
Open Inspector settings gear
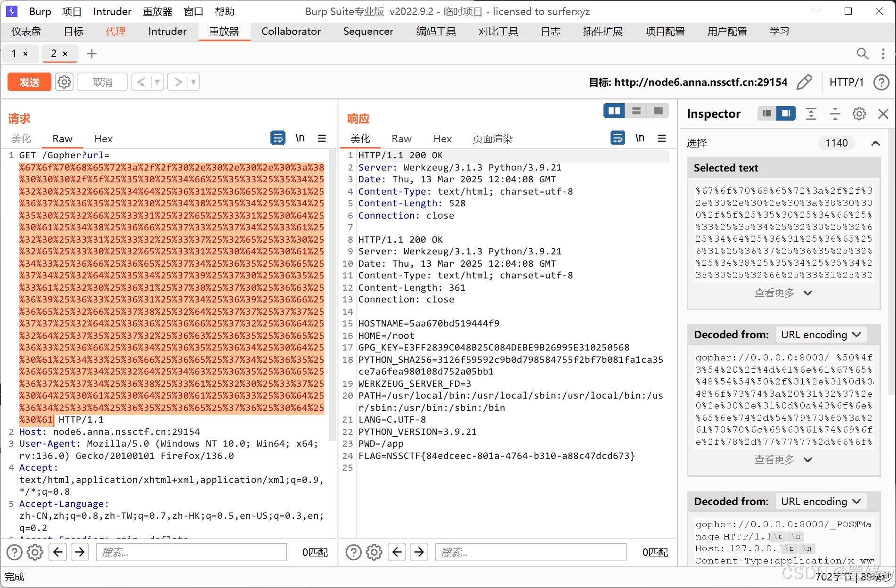[859, 114]
